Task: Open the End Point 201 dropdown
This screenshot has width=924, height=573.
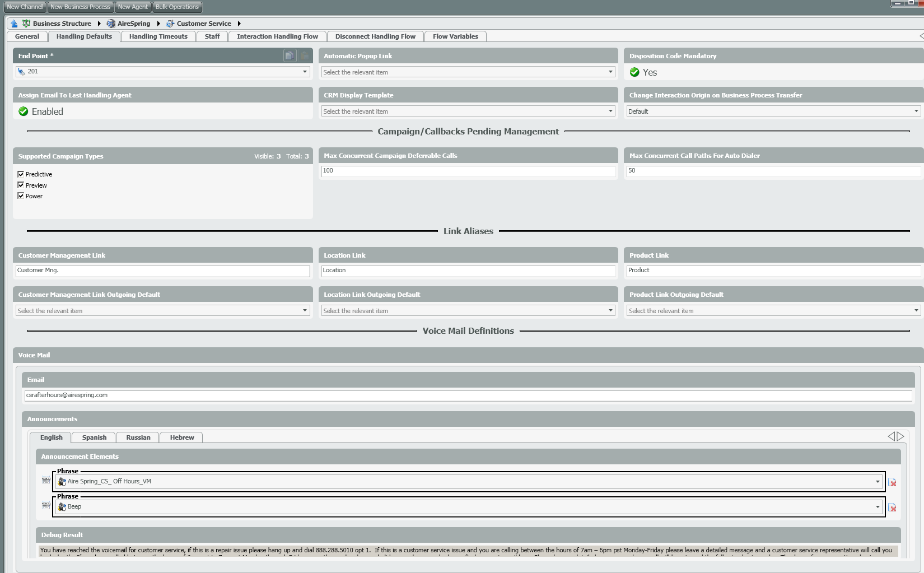Action: [305, 72]
